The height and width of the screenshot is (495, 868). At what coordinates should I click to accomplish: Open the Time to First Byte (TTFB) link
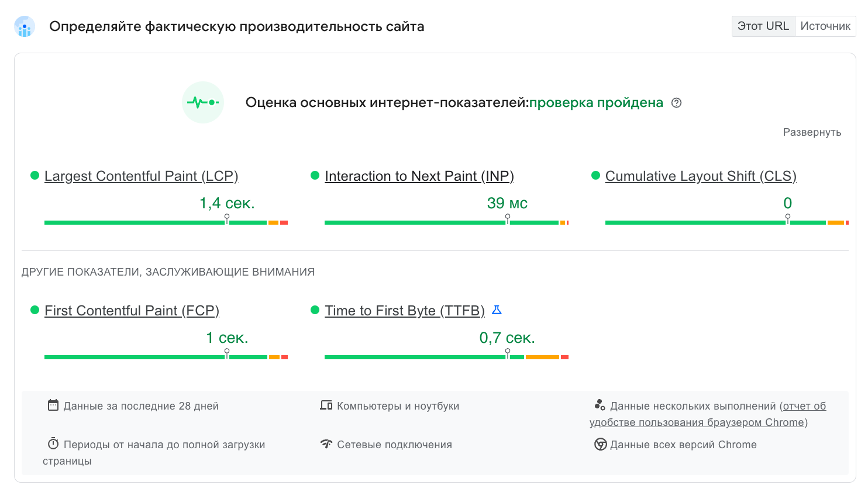coord(405,311)
